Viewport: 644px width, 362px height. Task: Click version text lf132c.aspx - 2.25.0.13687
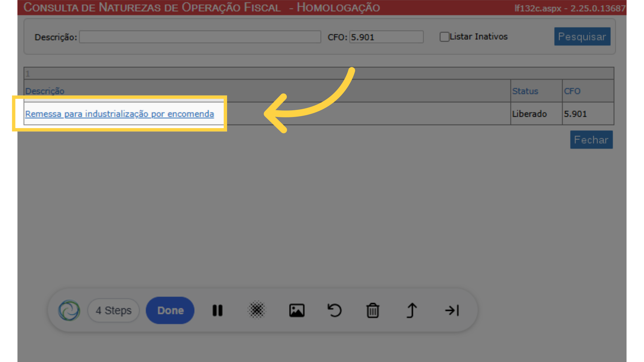[570, 8]
